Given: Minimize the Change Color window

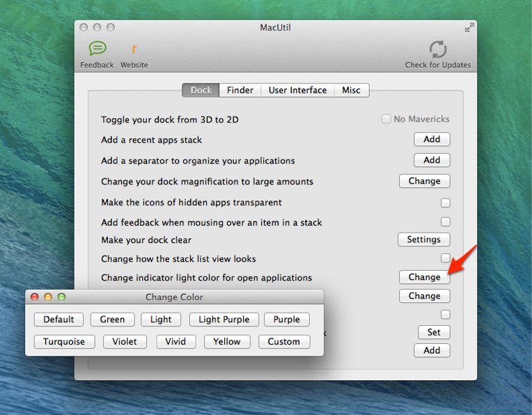Looking at the screenshot, I should tap(48, 297).
